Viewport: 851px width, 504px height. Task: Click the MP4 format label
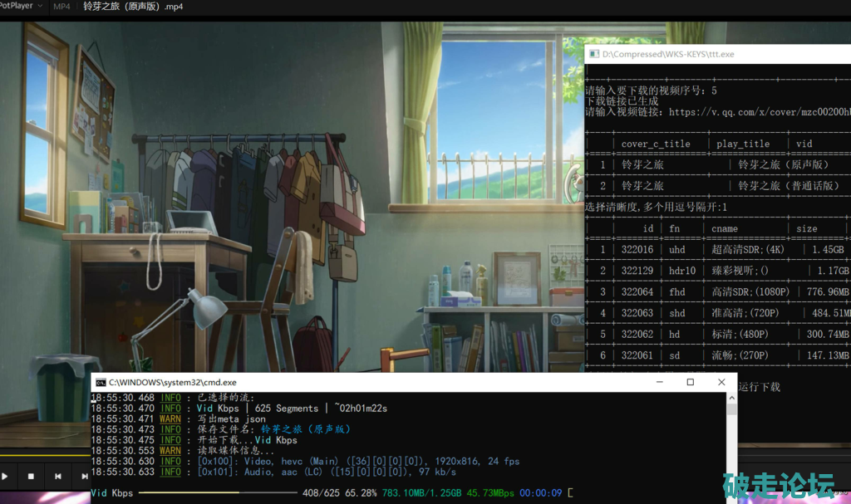[x=61, y=7]
